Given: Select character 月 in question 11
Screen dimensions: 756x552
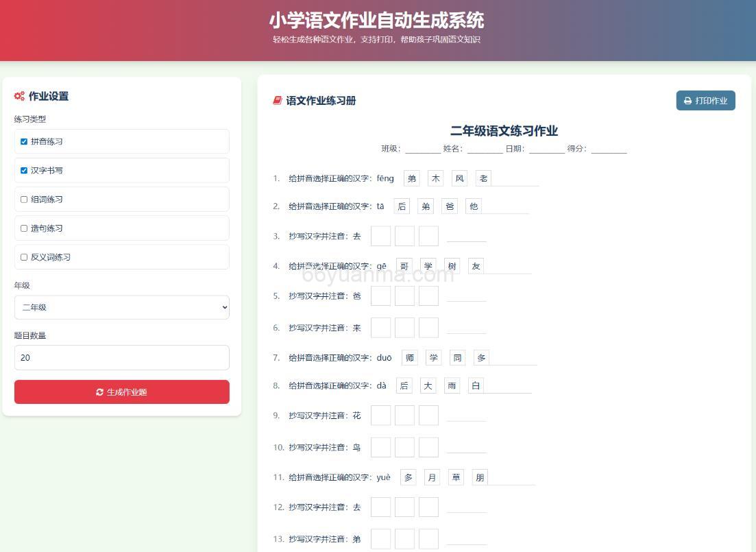Looking at the screenshot, I should (x=432, y=477).
